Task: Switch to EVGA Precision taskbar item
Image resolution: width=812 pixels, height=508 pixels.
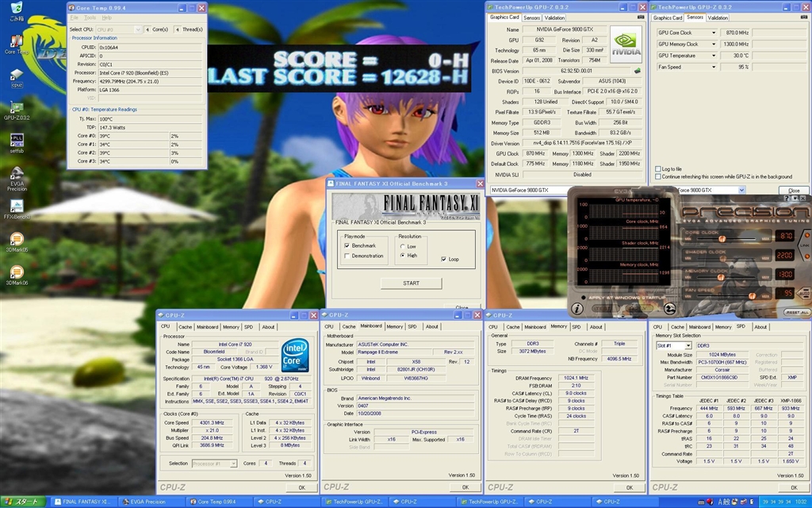Action: (x=151, y=502)
